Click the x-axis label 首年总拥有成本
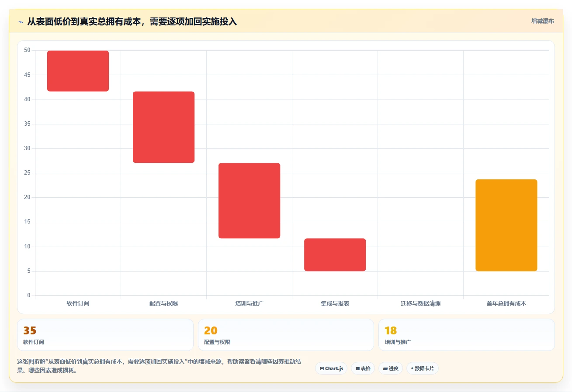Screen dimensions: 572x392 pos(506,303)
